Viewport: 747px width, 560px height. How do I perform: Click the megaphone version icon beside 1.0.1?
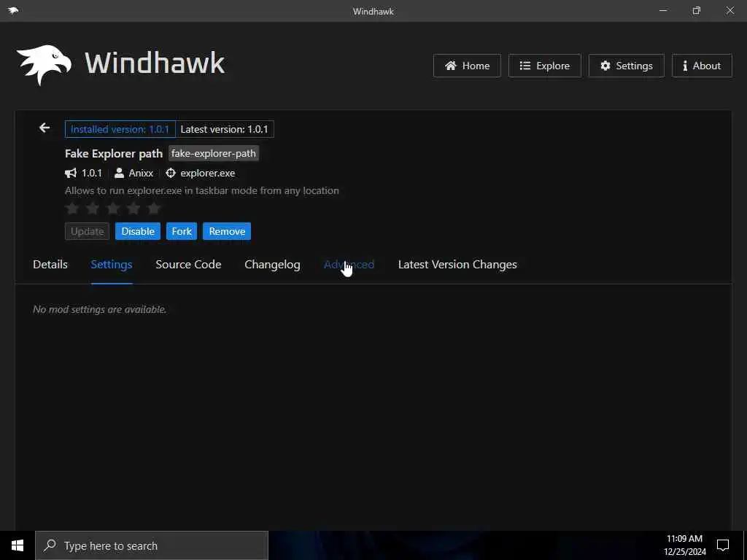71,173
